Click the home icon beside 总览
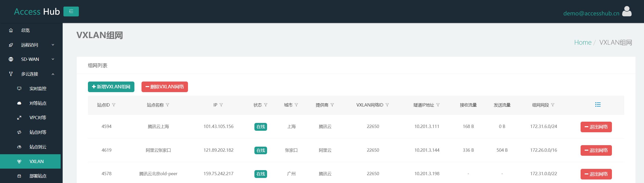 click(x=11, y=30)
